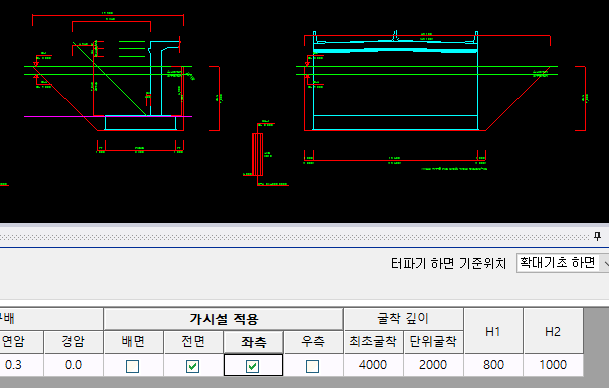Edit the 4000 최초굴착 value cell

373,365
